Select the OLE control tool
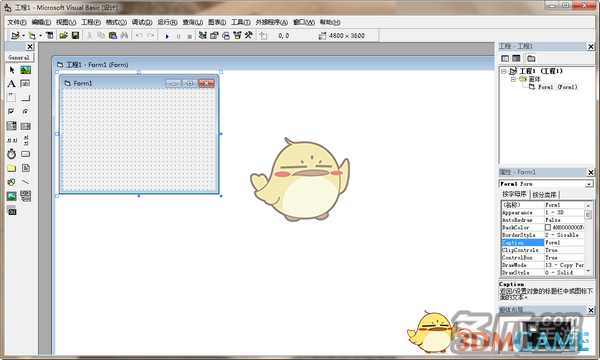This screenshot has width=600, height=360. (x=11, y=210)
